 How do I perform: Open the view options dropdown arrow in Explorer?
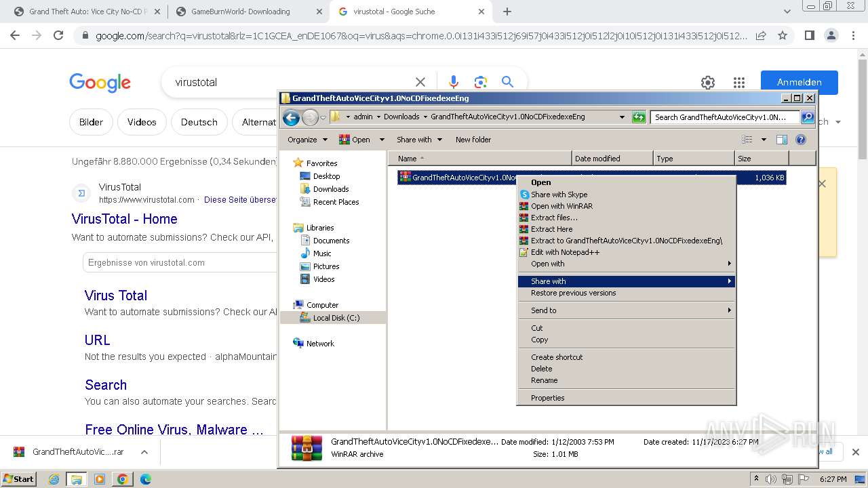coord(764,140)
